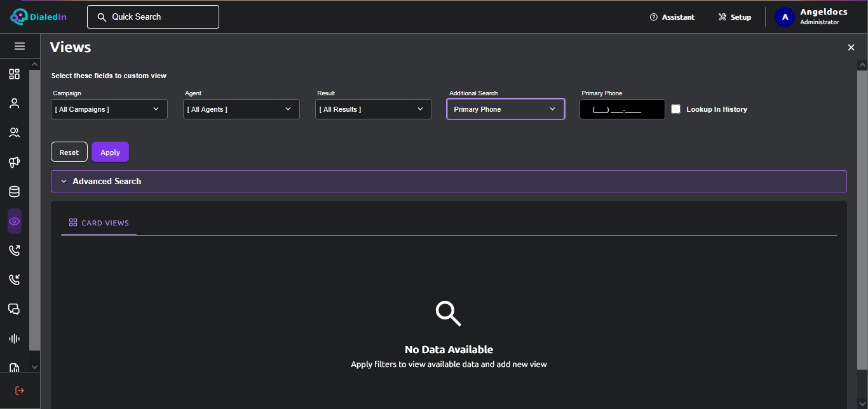The height and width of the screenshot is (409, 868).
Task: Click the Quick Search magnifier icon
Action: (102, 17)
